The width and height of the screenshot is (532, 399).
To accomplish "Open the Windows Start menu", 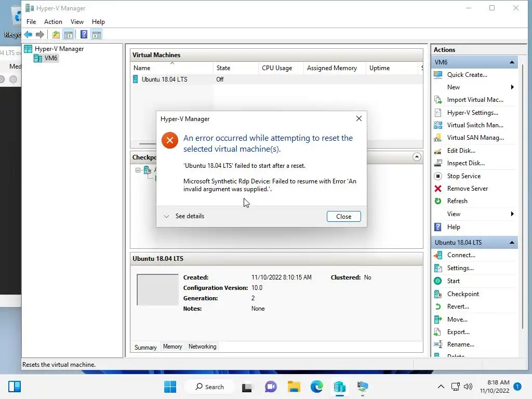I will point(170,387).
